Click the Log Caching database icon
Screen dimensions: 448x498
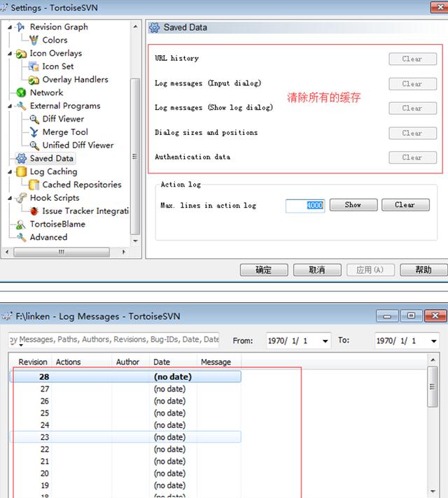click(x=21, y=171)
